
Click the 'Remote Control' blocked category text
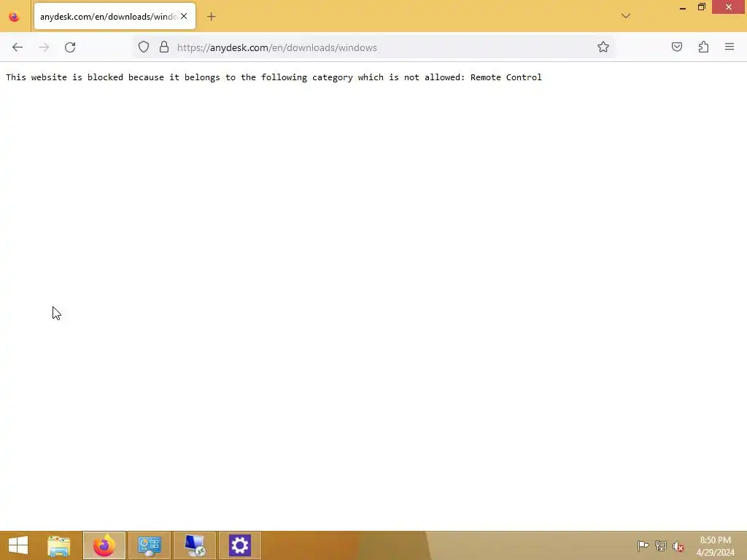(506, 77)
